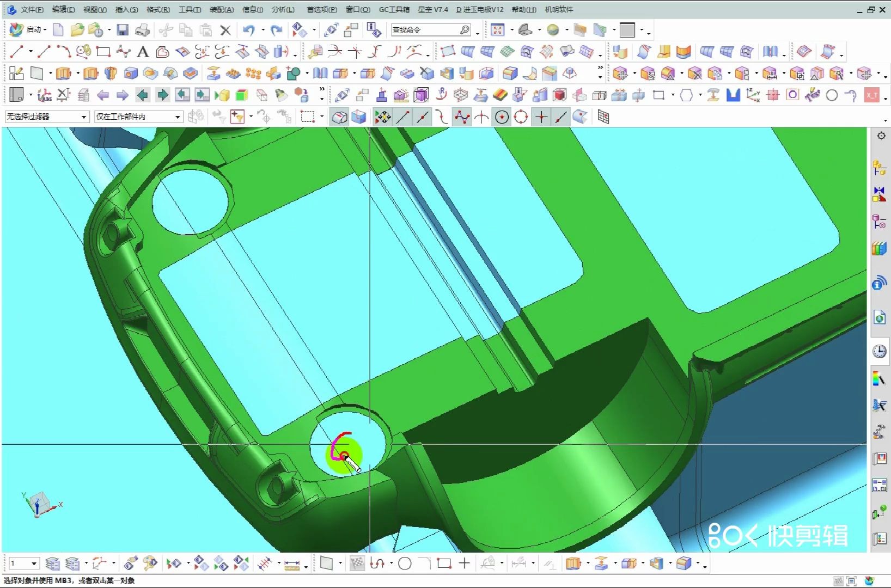
Task: Toggle Control Point snapping
Action: (x=442, y=117)
